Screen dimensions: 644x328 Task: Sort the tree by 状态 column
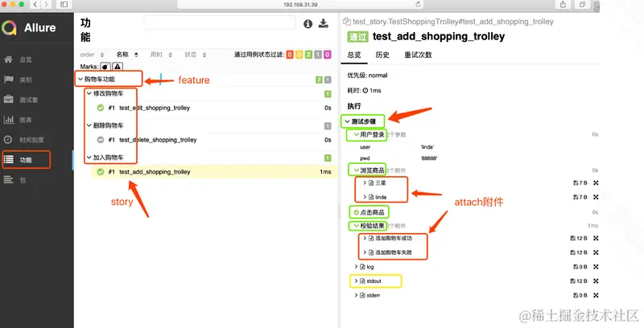point(195,55)
